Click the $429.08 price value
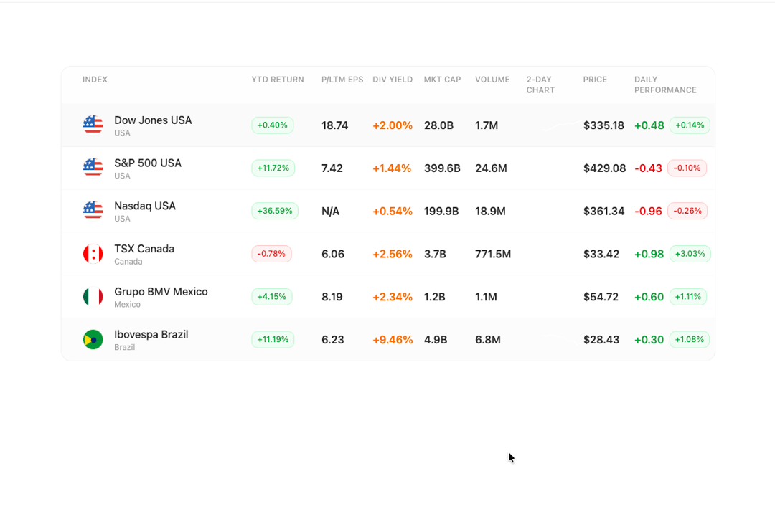Screen dimensions: 775x532 tap(604, 168)
